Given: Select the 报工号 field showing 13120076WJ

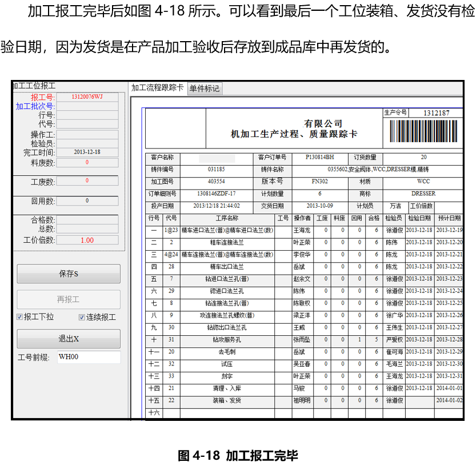Looking at the screenshot, I should pos(87,97).
